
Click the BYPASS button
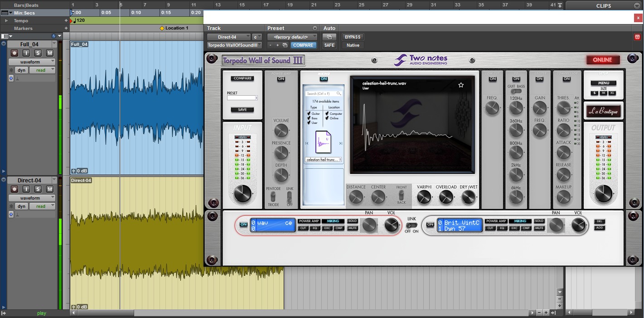point(353,37)
